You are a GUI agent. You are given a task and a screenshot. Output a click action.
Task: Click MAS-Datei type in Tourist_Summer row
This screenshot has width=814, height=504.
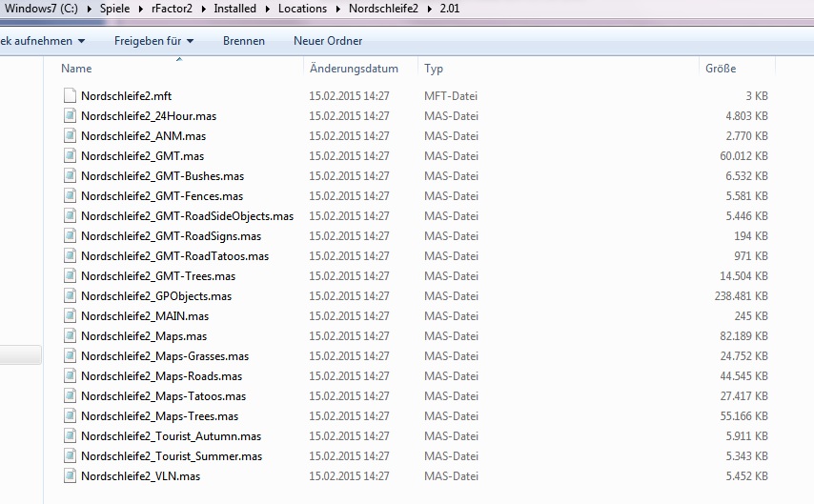(451, 456)
